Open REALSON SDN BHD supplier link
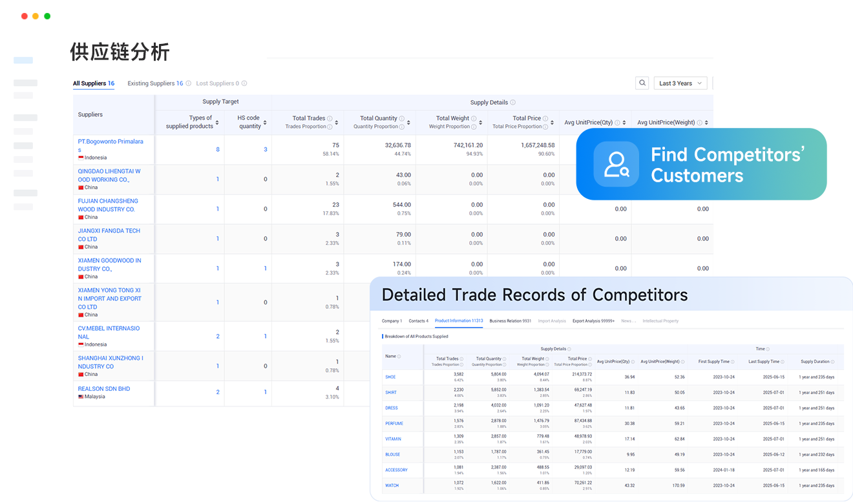 click(x=104, y=389)
